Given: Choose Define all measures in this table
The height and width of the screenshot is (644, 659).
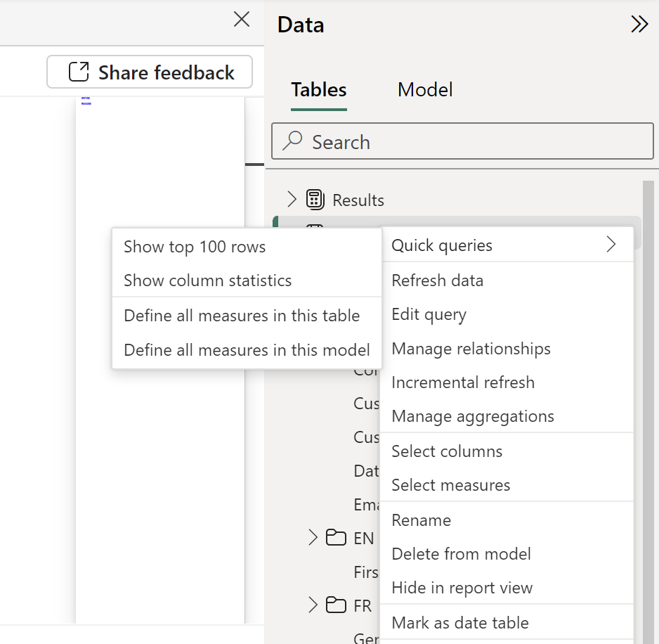Looking at the screenshot, I should (242, 316).
